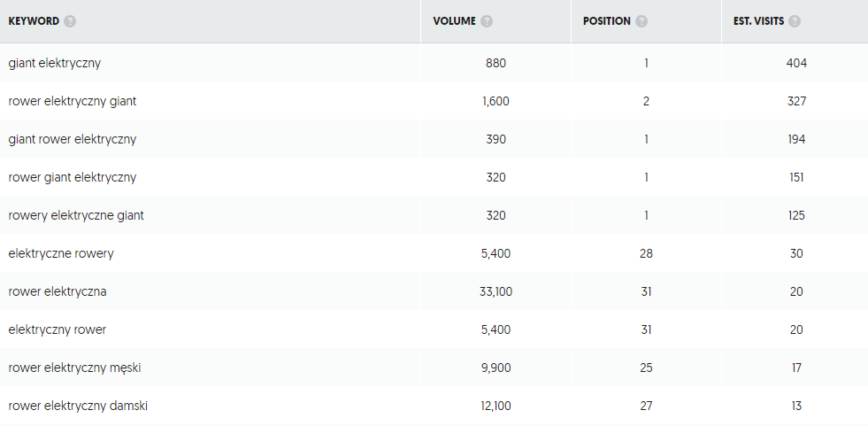Click the help icon next to VOLUME
Image resolution: width=868 pixels, height=426 pixels.
click(x=487, y=21)
